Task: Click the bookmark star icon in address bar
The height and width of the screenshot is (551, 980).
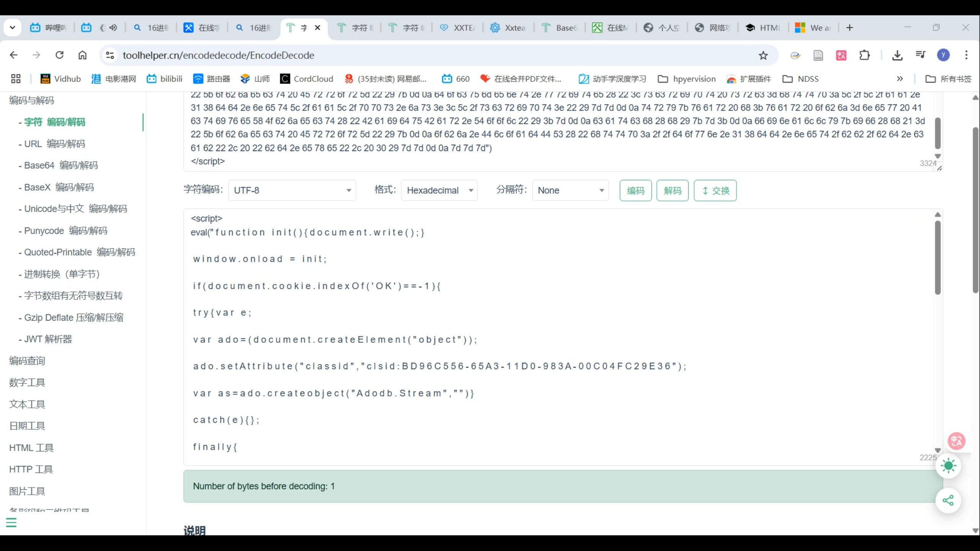Action: tap(763, 55)
